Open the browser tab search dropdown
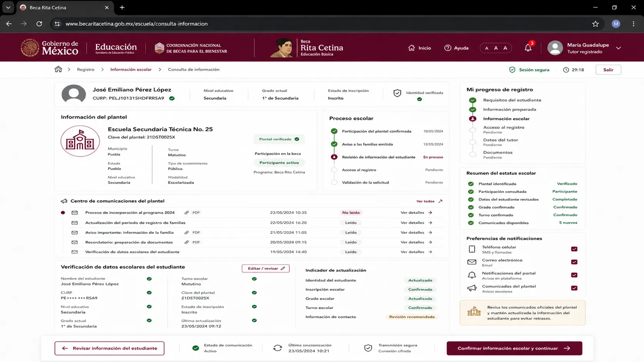This screenshot has width=644, height=362. (8, 7)
